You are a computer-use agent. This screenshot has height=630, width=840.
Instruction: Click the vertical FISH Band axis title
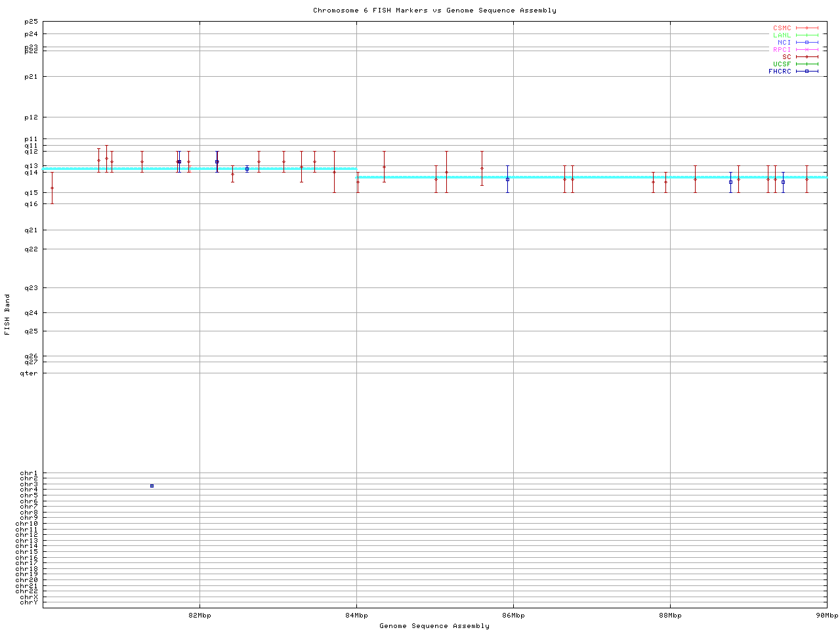pos(7,314)
